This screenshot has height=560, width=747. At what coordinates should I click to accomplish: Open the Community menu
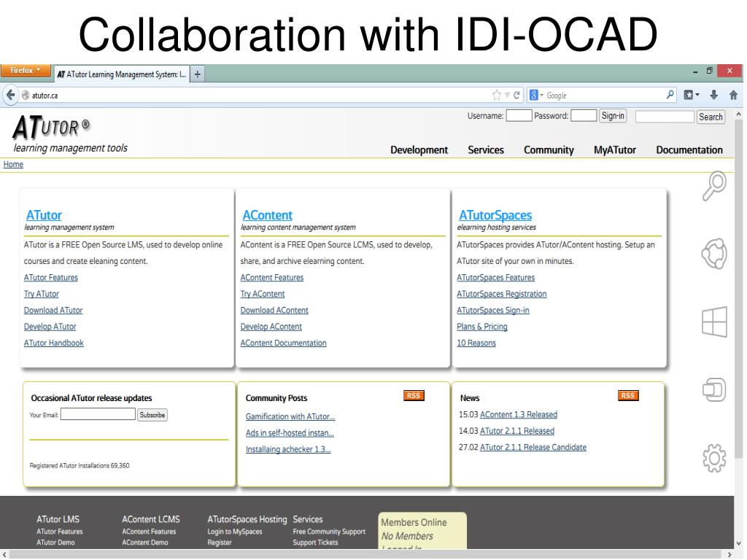[549, 150]
